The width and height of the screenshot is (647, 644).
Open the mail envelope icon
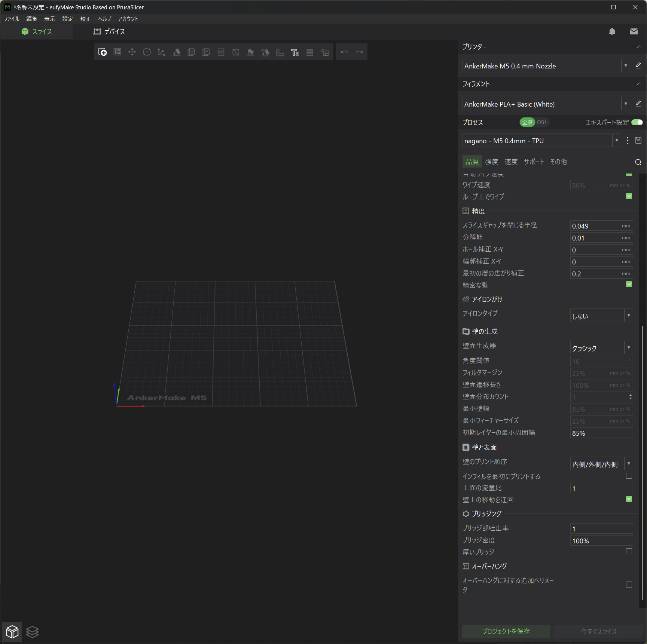pos(634,31)
